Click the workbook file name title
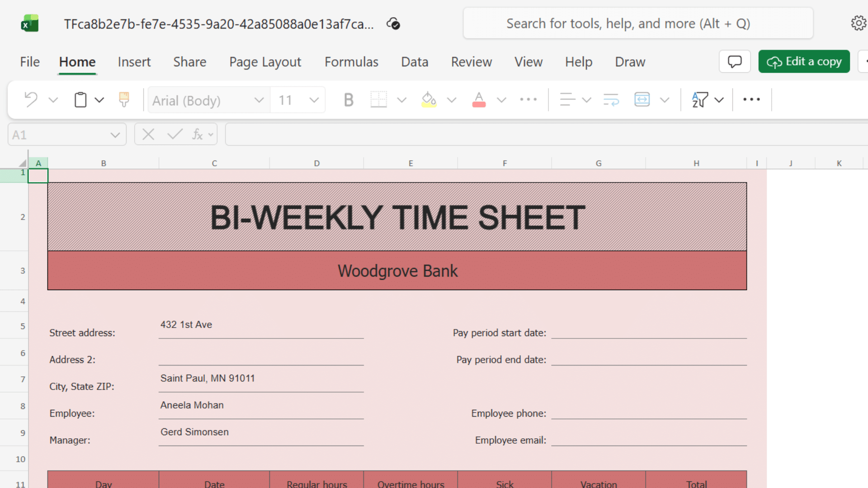This screenshot has height=488, width=868. (x=219, y=24)
